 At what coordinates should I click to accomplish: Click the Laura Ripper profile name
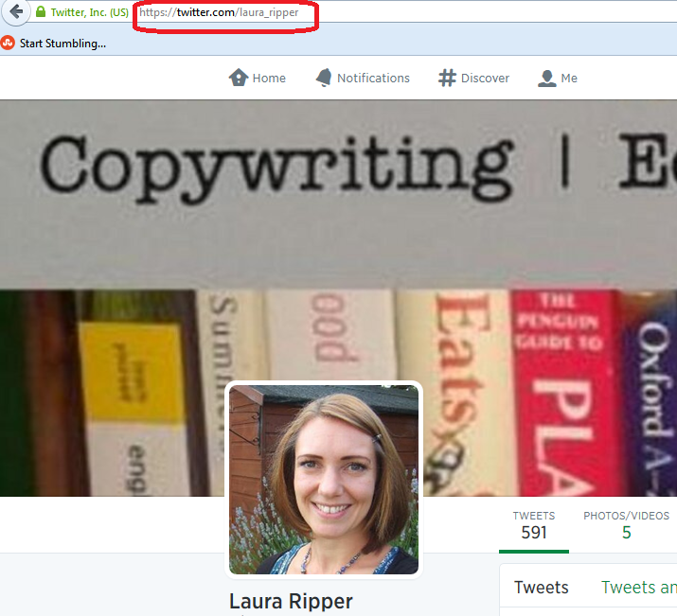pyautogui.click(x=291, y=601)
